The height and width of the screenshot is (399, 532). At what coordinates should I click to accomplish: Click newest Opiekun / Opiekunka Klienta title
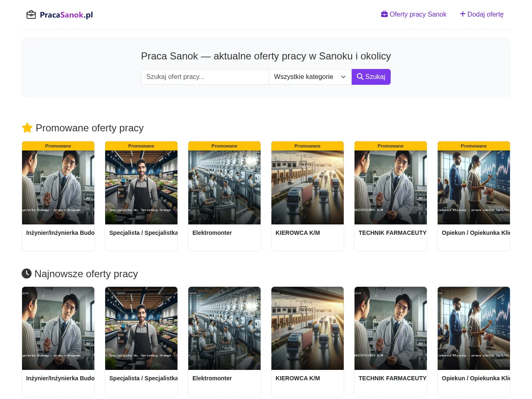click(x=476, y=378)
